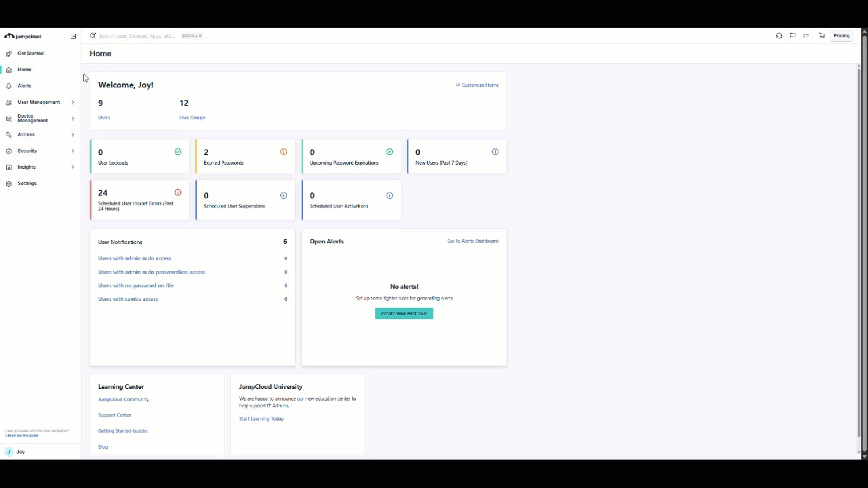
Task: Open Go to Alerts Dashboard
Action: point(473,241)
